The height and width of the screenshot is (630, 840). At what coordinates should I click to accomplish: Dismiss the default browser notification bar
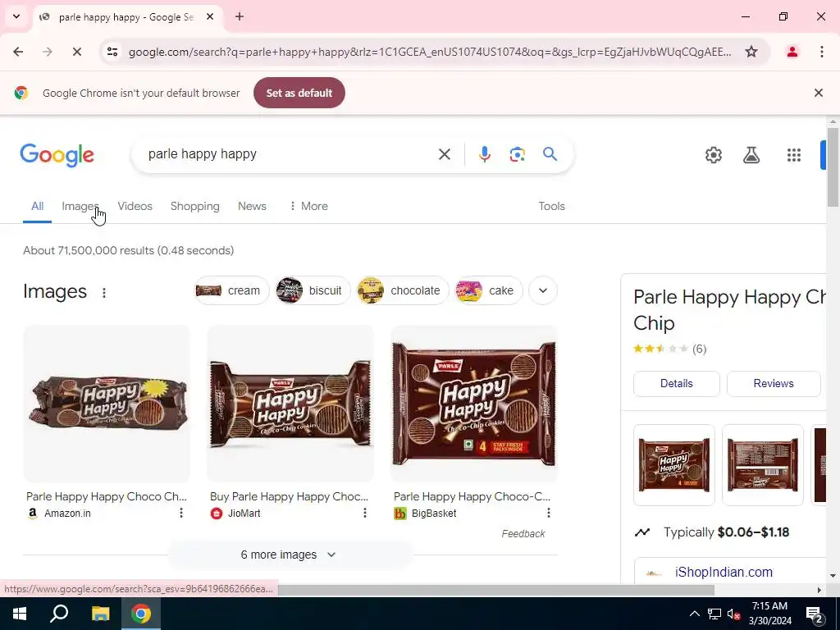click(x=818, y=93)
